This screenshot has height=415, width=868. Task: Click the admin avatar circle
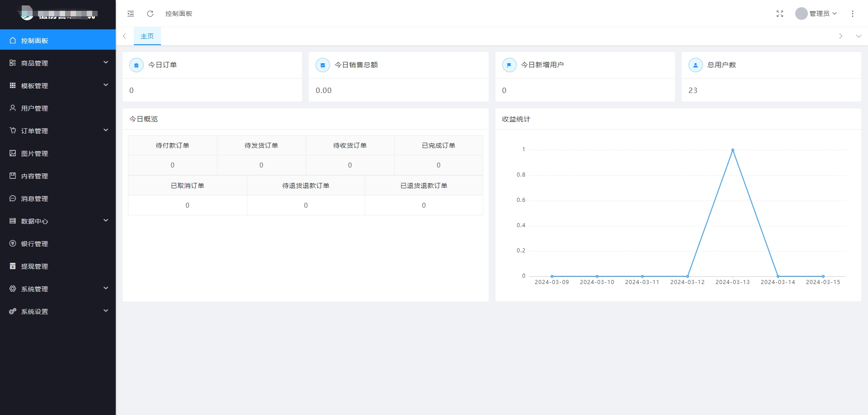pyautogui.click(x=802, y=14)
